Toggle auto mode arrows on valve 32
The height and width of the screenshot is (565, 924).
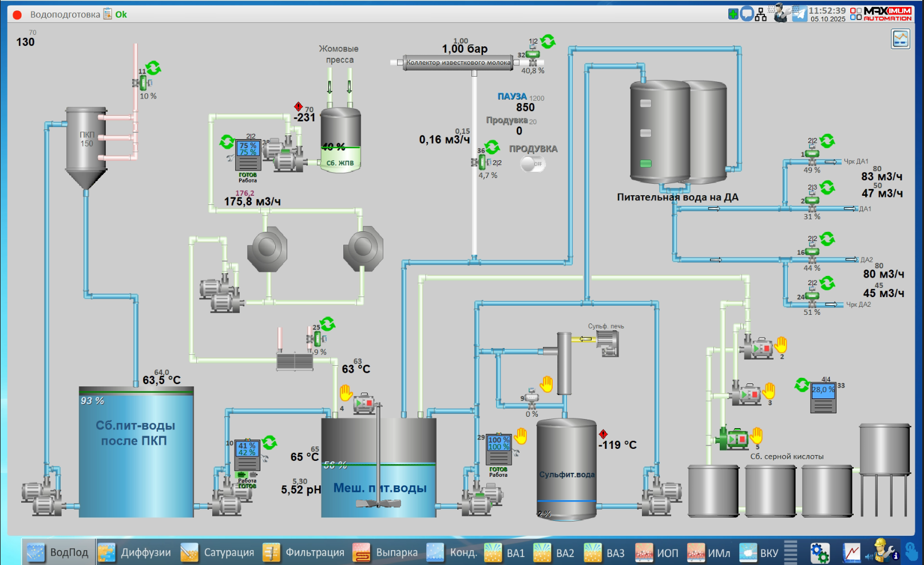pyautogui.click(x=548, y=41)
